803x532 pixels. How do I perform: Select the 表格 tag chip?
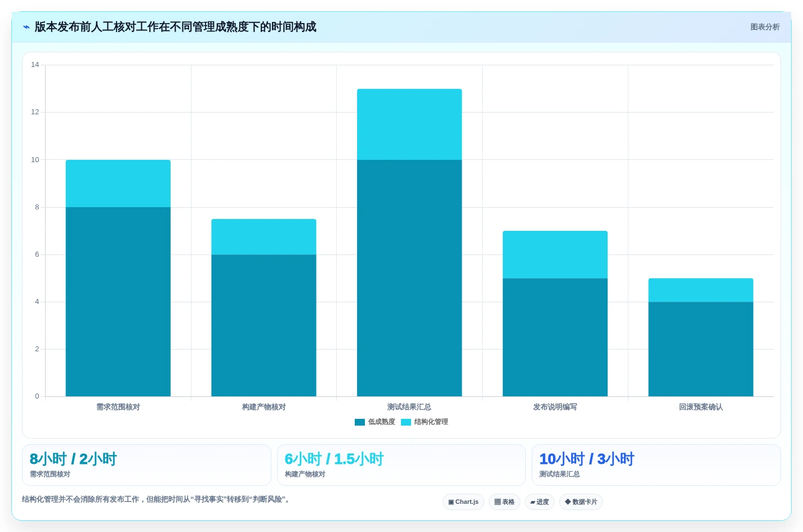(x=505, y=502)
